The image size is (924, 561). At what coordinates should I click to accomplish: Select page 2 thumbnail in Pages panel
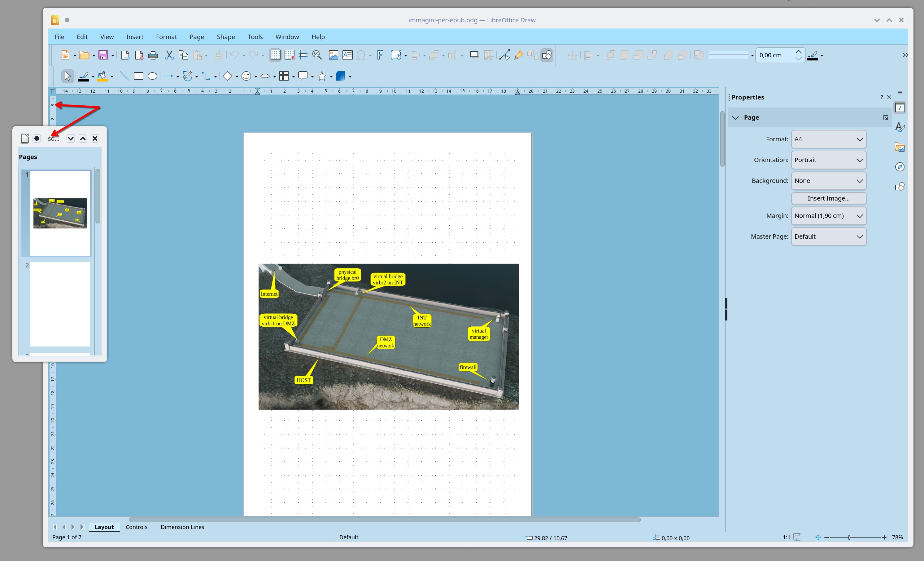coord(60,304)
